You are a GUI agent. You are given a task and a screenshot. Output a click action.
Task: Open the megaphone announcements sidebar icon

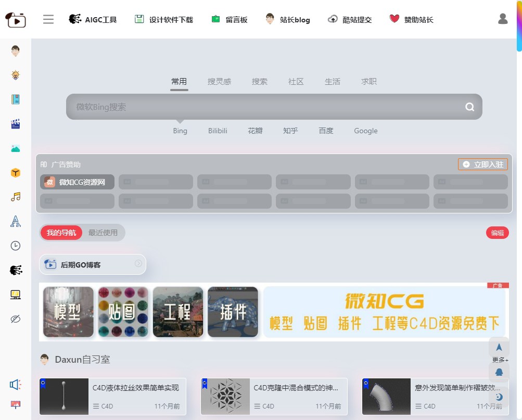coord(15,385)
